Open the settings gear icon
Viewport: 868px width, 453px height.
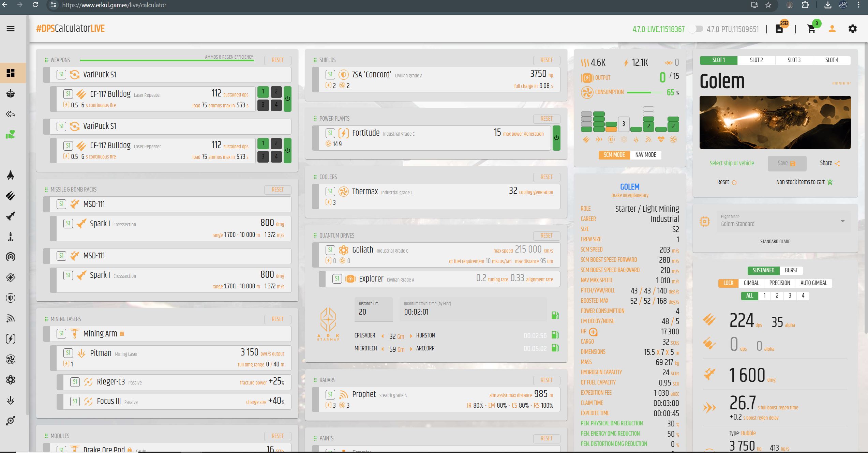pos(852,29)
